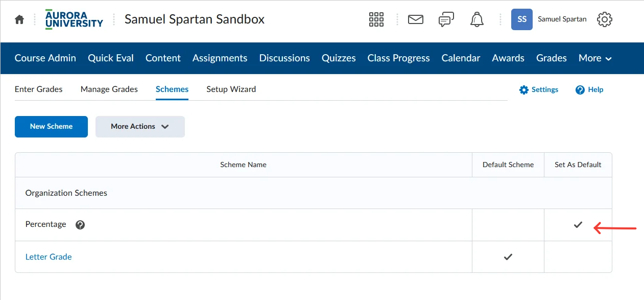Viewport: 644px width, 300px height.
Task: Expand the More navbar menu
Action: coord(595,58)
